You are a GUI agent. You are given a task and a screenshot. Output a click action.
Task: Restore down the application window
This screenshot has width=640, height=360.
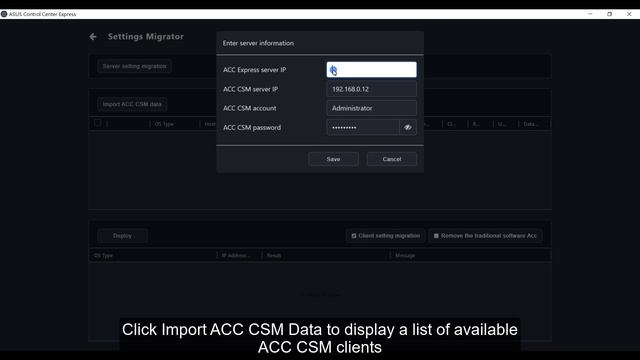(609, 14)
